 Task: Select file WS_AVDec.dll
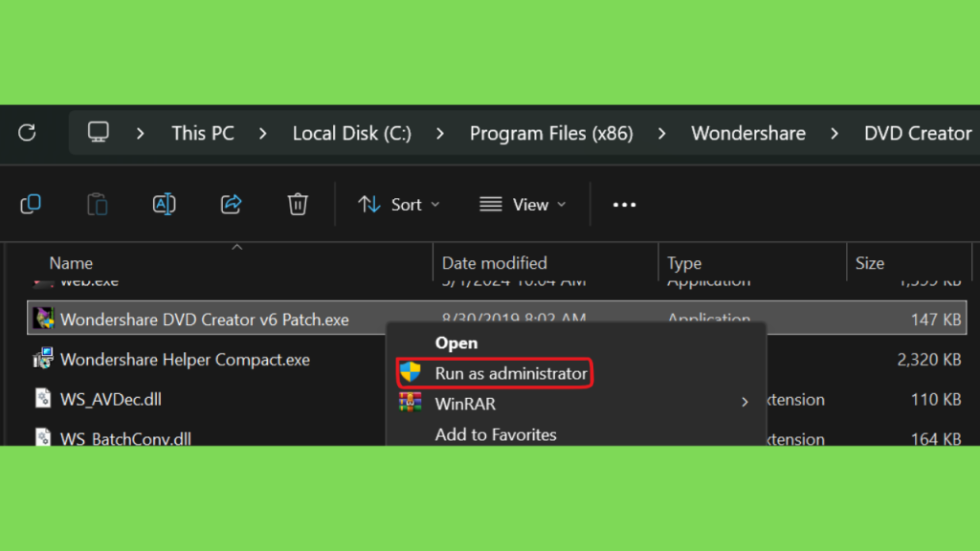pos(111,399)
